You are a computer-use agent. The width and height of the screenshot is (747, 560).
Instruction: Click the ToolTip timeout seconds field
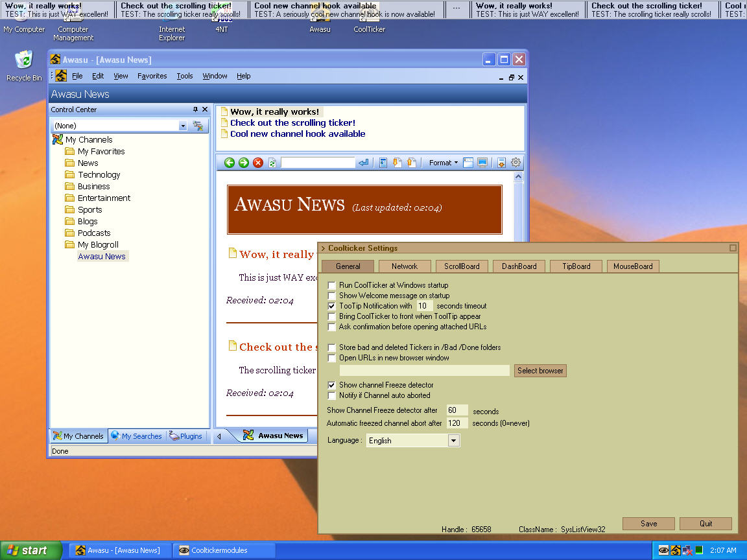(x=425, y=306)
